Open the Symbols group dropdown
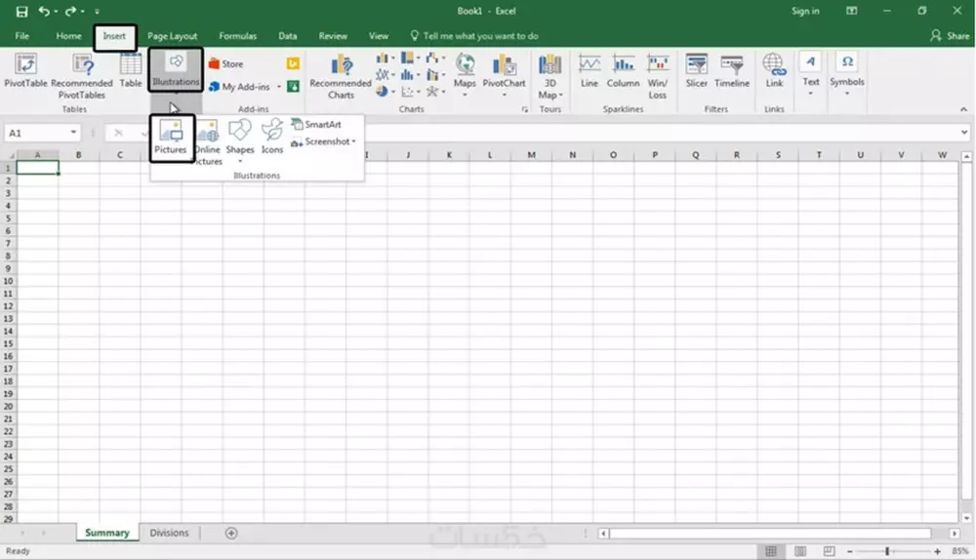Image resolution: width=976 pixels, height=560 pixels. (847, 75)
